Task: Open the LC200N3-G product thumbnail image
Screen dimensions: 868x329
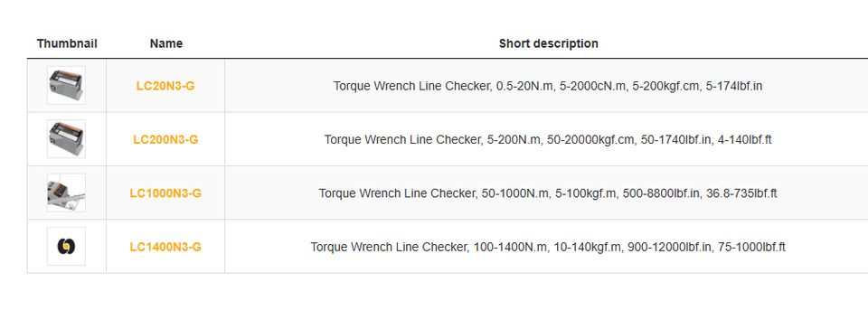Action: [66, 139]
